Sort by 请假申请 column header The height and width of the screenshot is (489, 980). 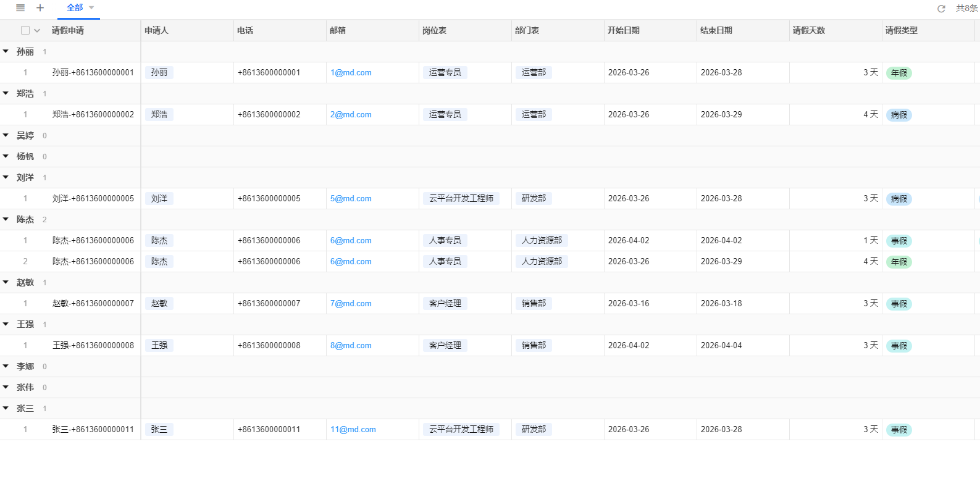[x=68, y=30]
